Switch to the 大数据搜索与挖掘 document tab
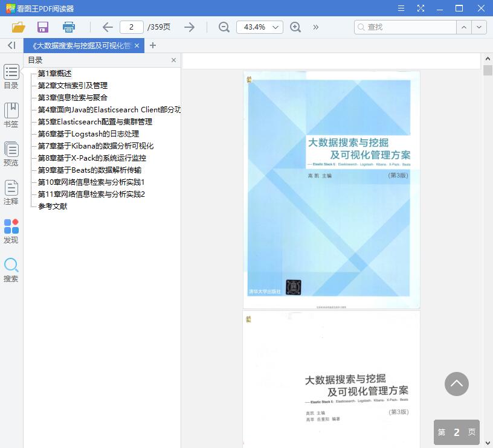The image size is (493, 448). tap(81, 45)
